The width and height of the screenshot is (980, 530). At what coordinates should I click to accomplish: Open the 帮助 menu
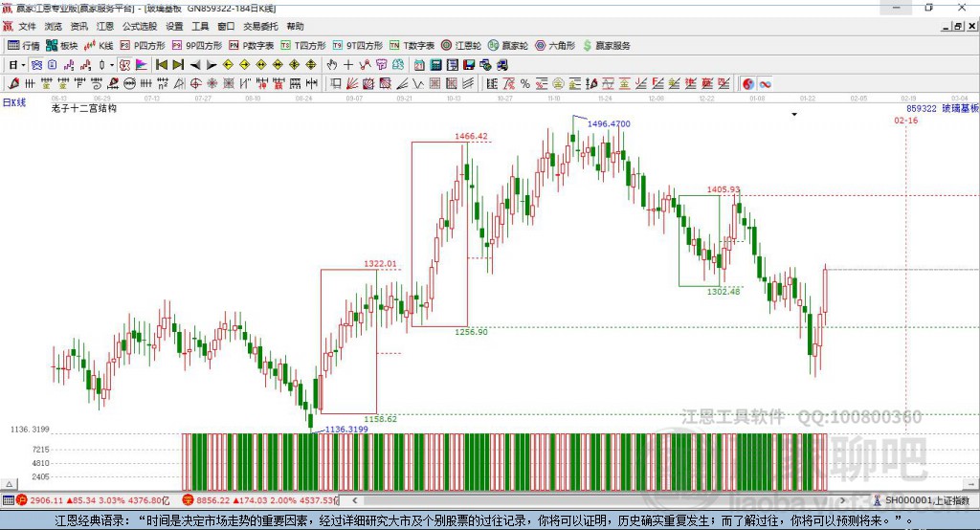(x=295, y=26)
